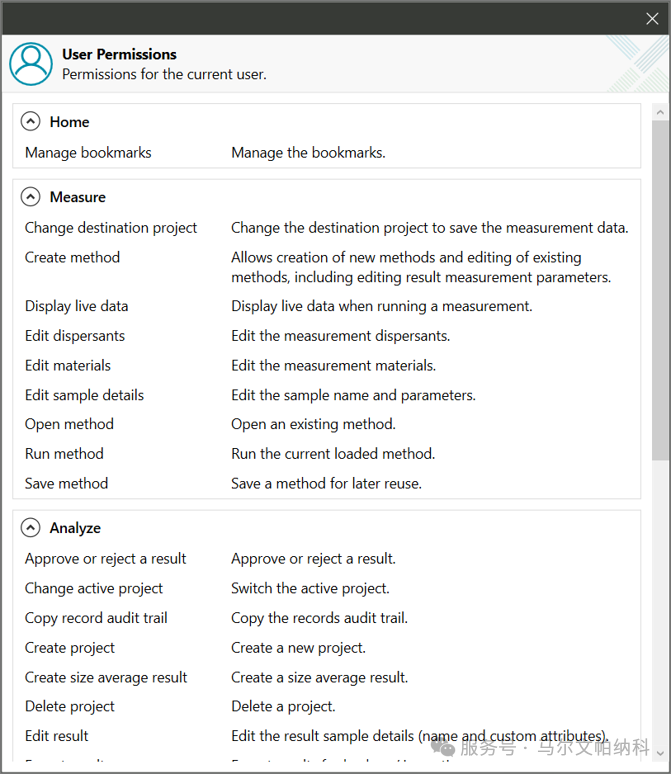Select the Edit materials permission label
The width and height of the screenshot is (671, 774).
pos(68,366)
